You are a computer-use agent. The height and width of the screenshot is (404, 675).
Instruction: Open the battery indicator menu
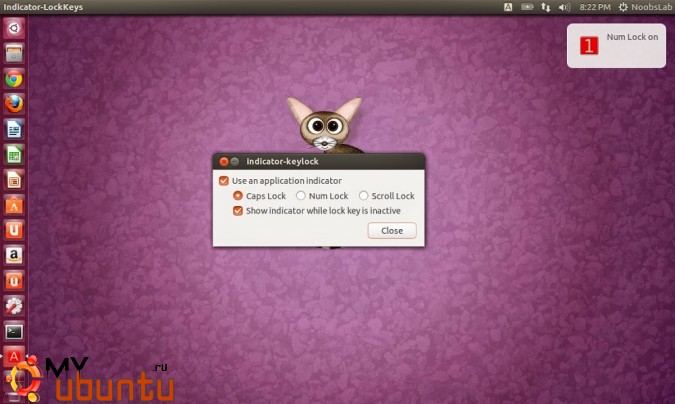coord(527,7)
